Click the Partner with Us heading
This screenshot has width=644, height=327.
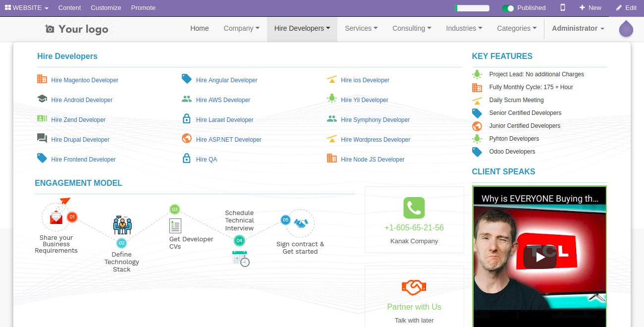coord(414,307)
